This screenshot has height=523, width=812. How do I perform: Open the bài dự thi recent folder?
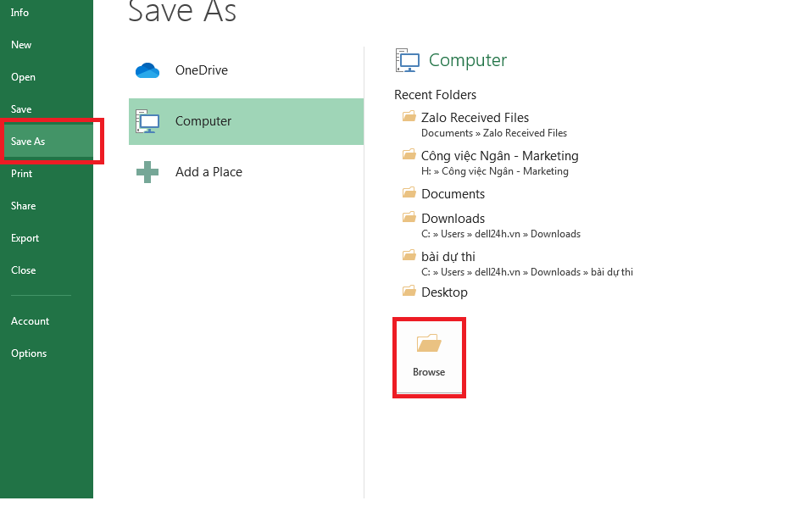448,257
